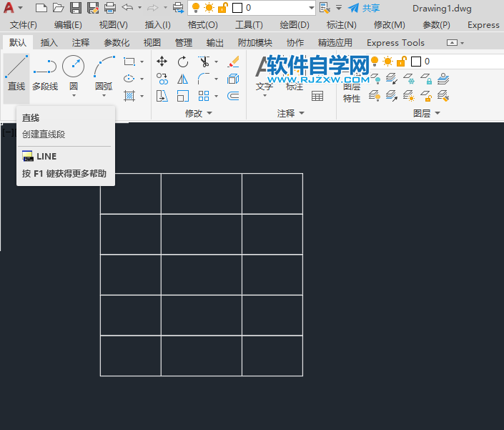
Task: Switch to the 注释 ribbon tab
Action: (x=80, y=42)
